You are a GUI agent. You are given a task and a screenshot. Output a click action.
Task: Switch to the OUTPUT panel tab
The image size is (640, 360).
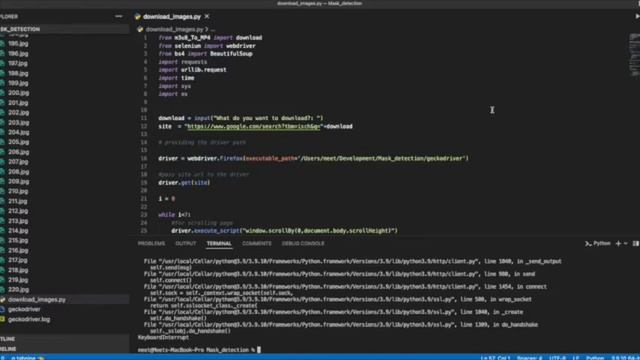point(186,243)
